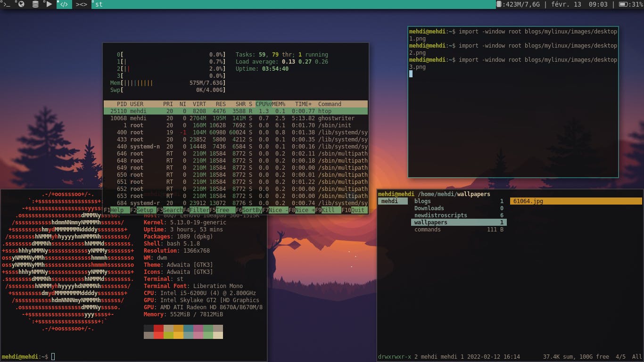This screenshot has width=644, height=362.
Task: Click the yellow swatch in neofetch bottom row
Action: click(x=178, y=335)
